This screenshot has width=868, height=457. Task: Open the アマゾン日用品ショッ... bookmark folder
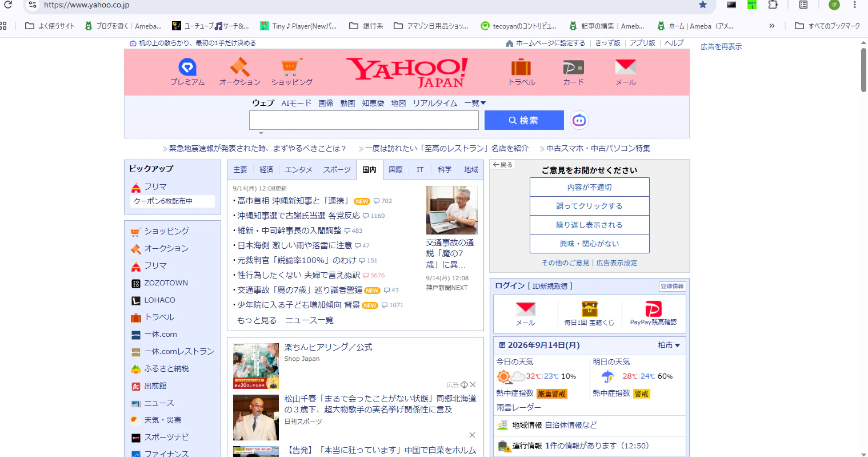pos(431,26)
